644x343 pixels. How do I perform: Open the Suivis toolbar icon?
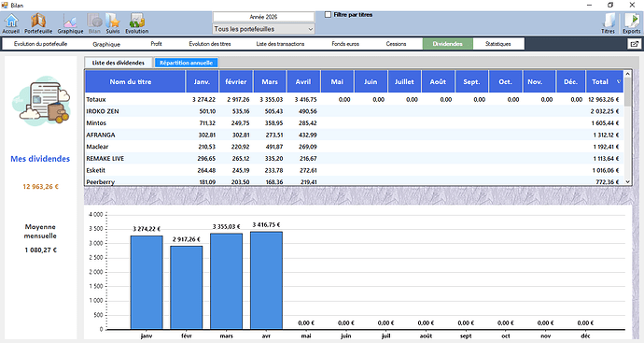click(113, 23)
